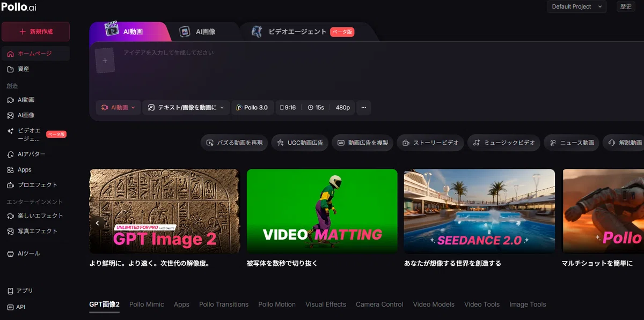Open the テキスト/画像を動画に dropdown
Screen dimensions: 644x320
point(186,107)
